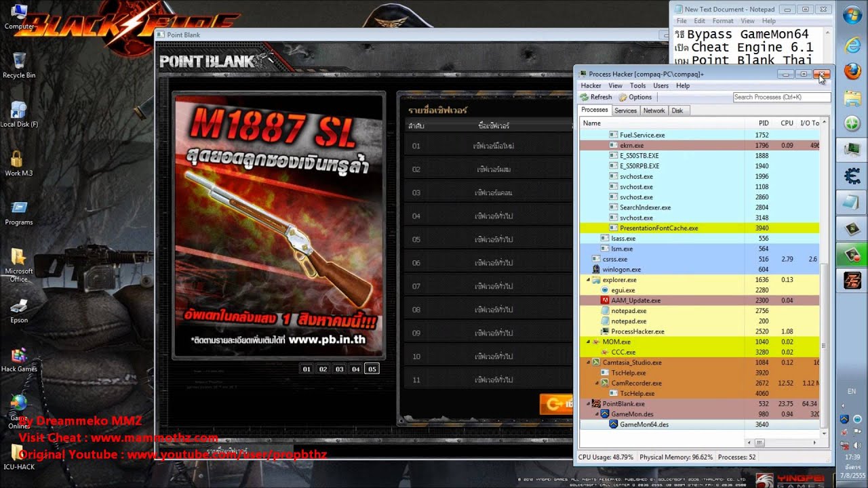This screenshot has width=868, height=488.
Task: Select server row 01 in Point Blank list
Action: coord(489,146)
